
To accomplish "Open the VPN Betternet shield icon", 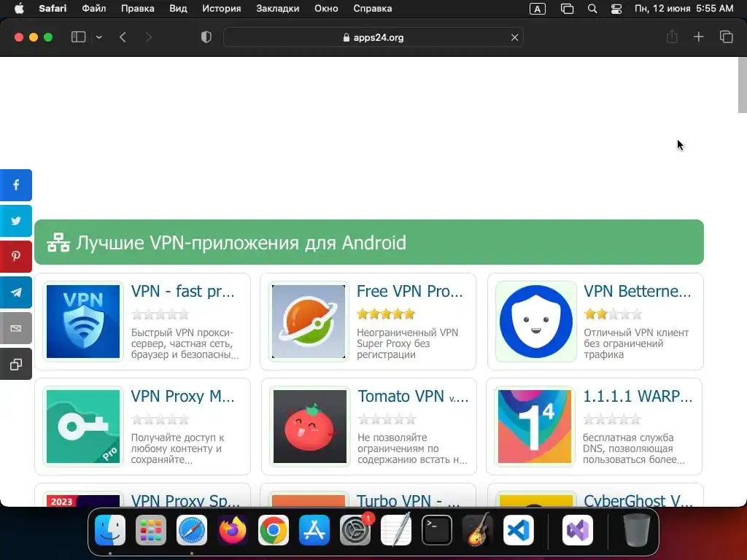I will coord(536,322).
